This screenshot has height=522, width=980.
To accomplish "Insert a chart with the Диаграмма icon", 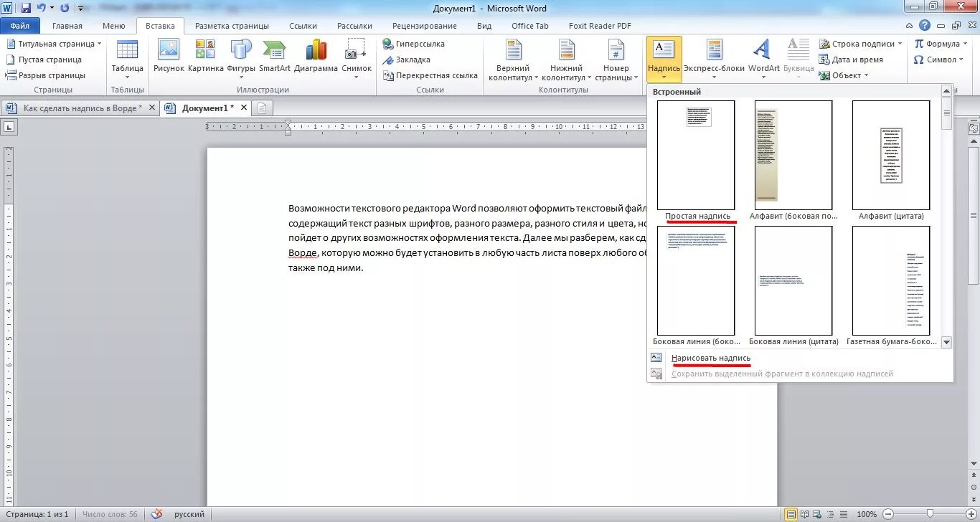I will 316,57.
